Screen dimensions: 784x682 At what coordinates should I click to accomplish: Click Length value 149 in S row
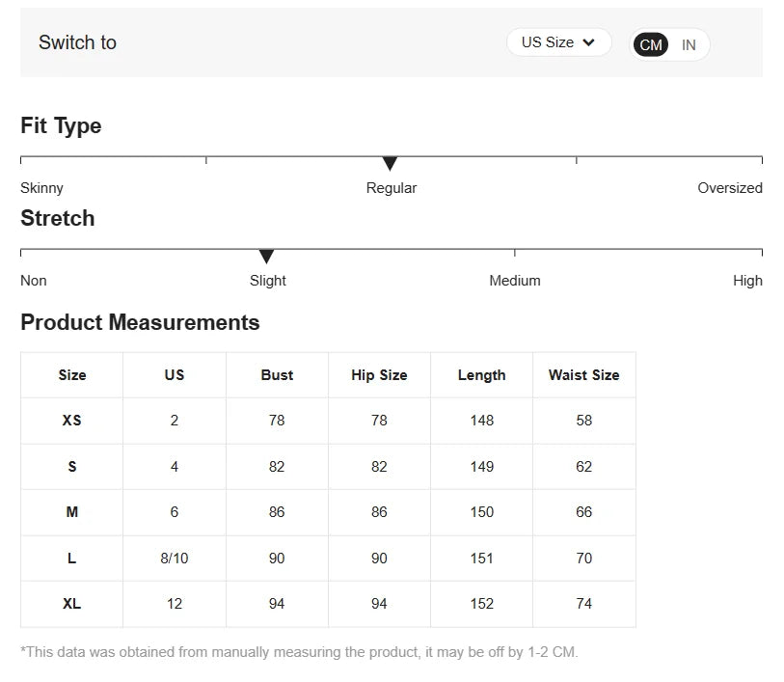[x=481, y=467]
